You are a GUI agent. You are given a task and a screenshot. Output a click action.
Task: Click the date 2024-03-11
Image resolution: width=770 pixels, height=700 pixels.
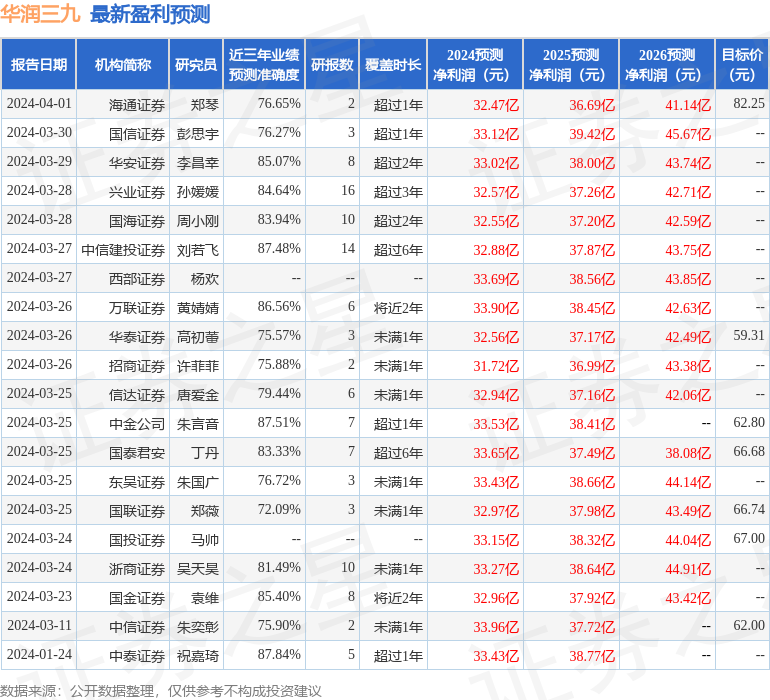click(39, 625)
